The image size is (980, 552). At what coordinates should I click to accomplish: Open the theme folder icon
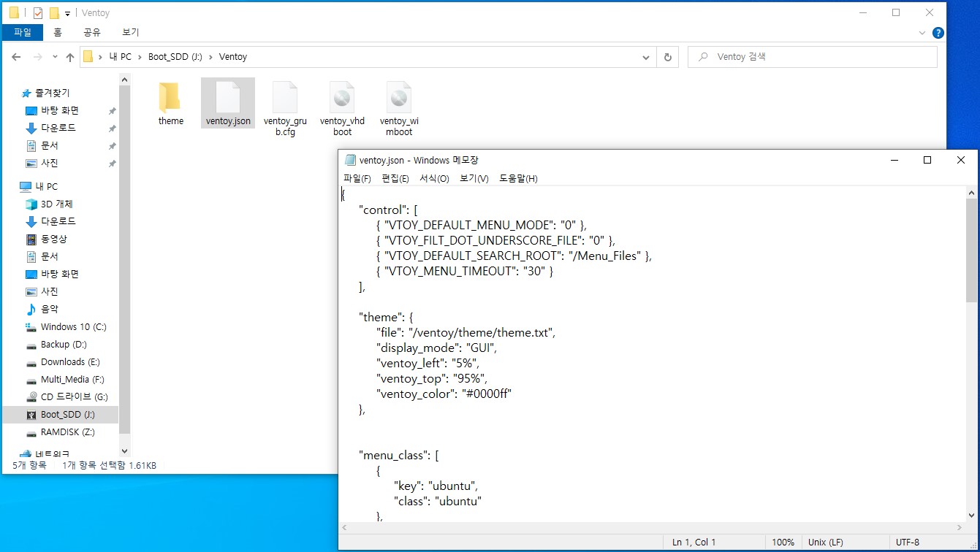pos(170,96)
